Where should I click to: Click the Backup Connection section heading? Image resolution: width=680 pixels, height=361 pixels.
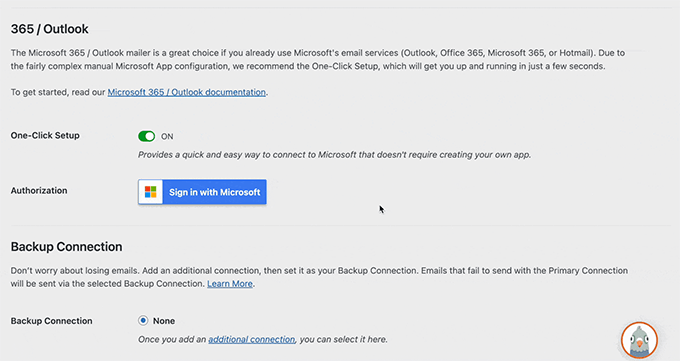66,246
